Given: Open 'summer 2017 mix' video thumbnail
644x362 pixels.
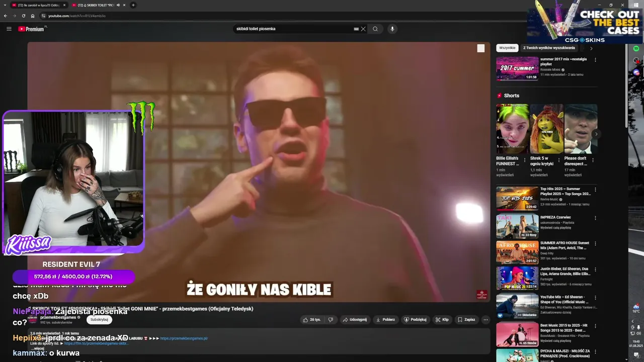Looking at the screenshot, I should [517, 68].
